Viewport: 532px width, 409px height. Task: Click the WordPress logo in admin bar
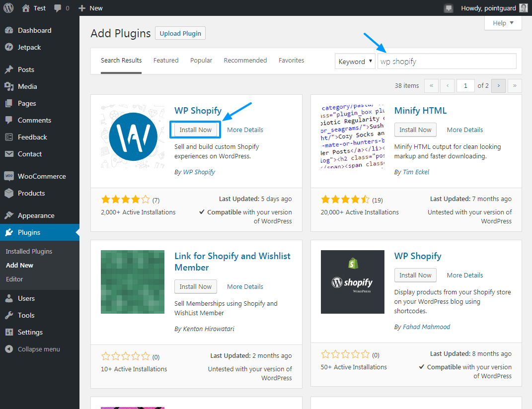coord(8,8)
